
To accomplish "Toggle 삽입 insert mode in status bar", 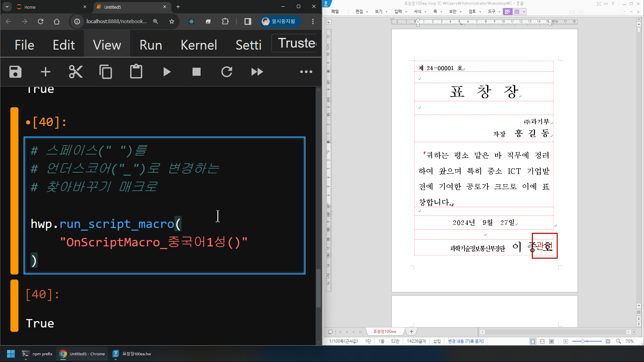I will click(437, 341).
